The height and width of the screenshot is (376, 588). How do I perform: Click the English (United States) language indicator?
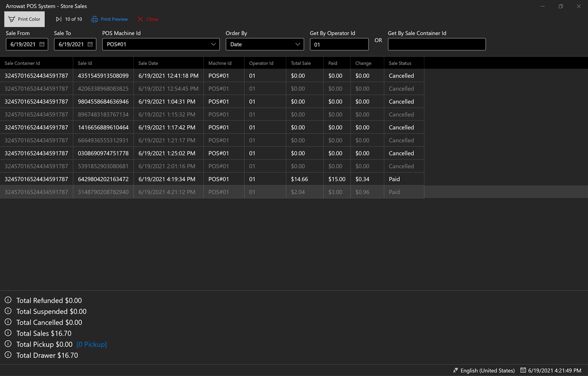click(487, 370)
